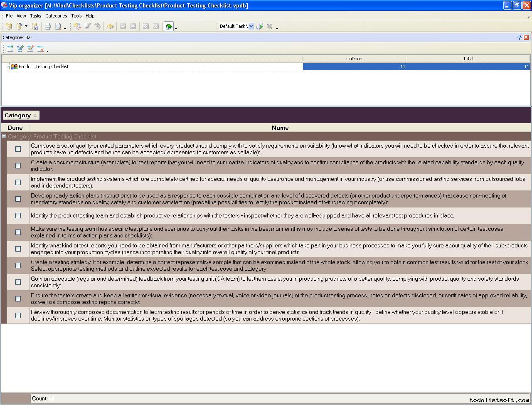Open the Tasks menu
This screenshot has height=405, width=532.
(35, 16)
